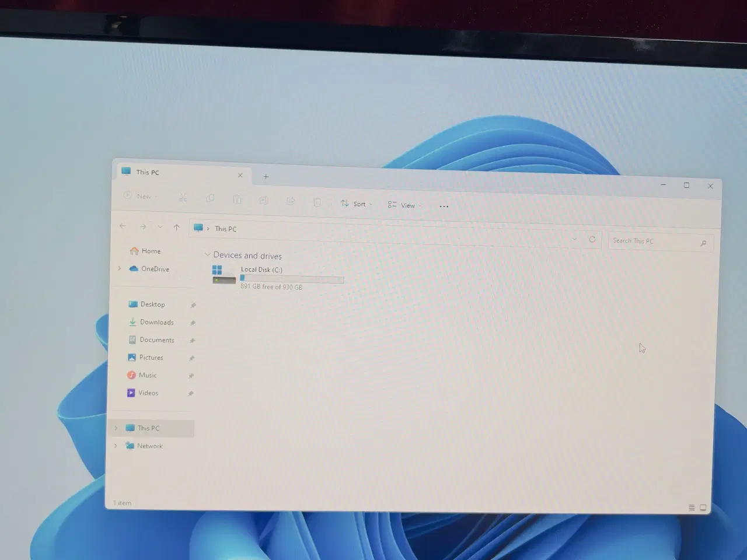Screen dimensions: 747x560
Task: Select the Local Disk (C:) drive
Action: (278, 278)
